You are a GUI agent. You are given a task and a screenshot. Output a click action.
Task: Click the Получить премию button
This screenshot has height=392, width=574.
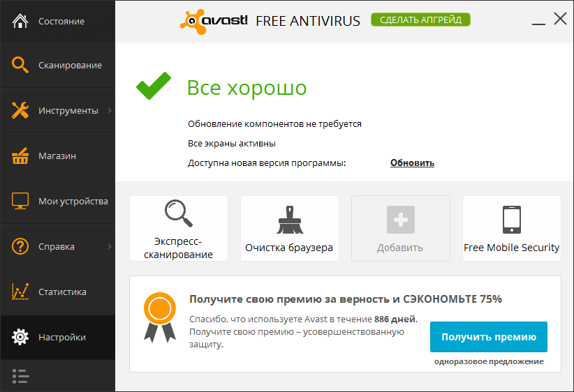pyautogui.click(x=489, y=337)
